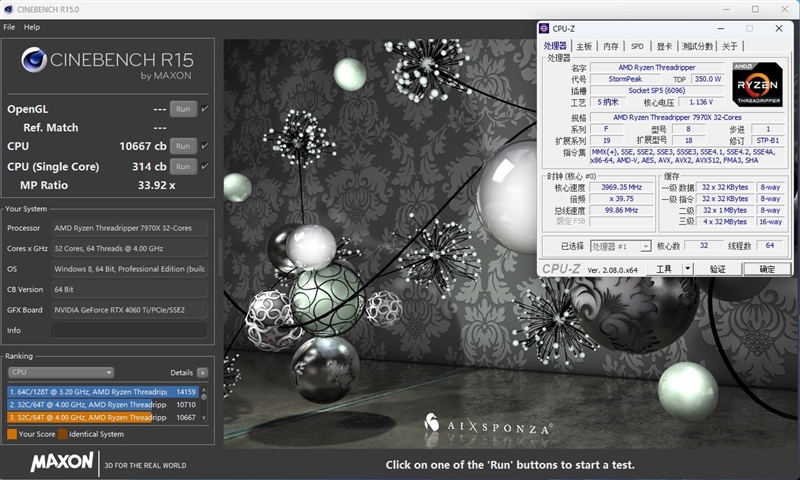The width and height of the screenshot is (800, 480).
Task: Click the Cinebench R15 logo sphere icon
Action: (x=34, y=60)
